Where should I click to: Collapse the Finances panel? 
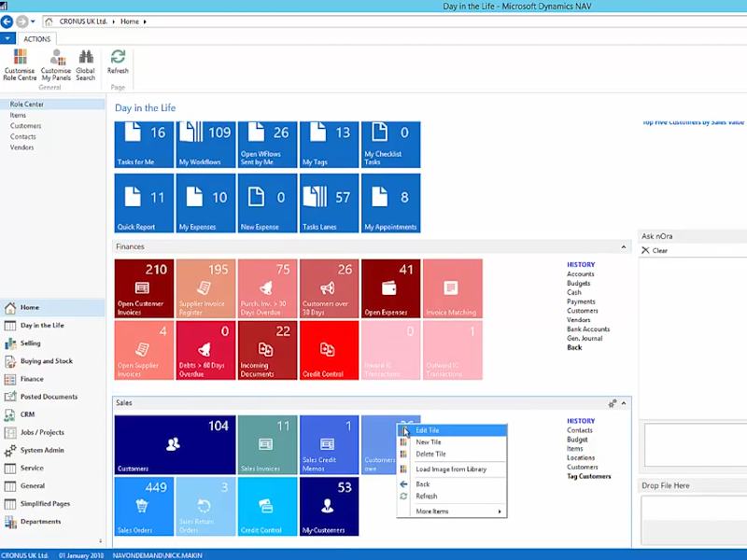624,246
